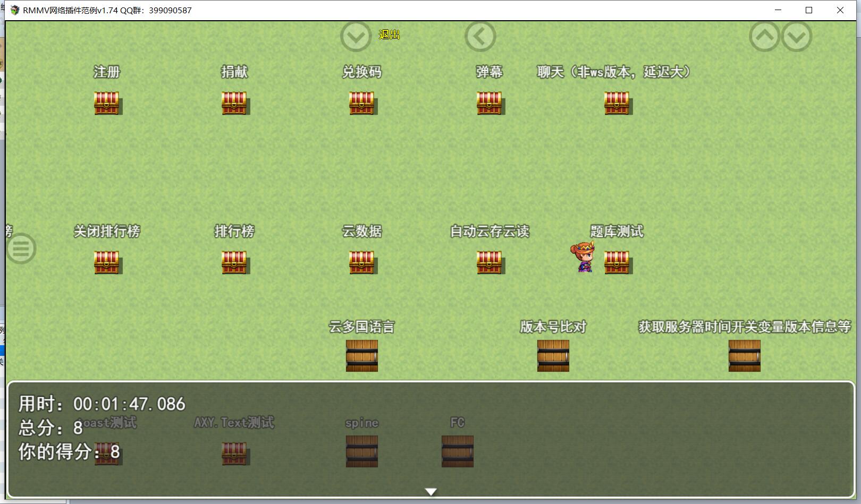Open the 题库测试 treasure chest
Image resolution: width=861 pixels, height=504 pixels.
coord(617,262)
